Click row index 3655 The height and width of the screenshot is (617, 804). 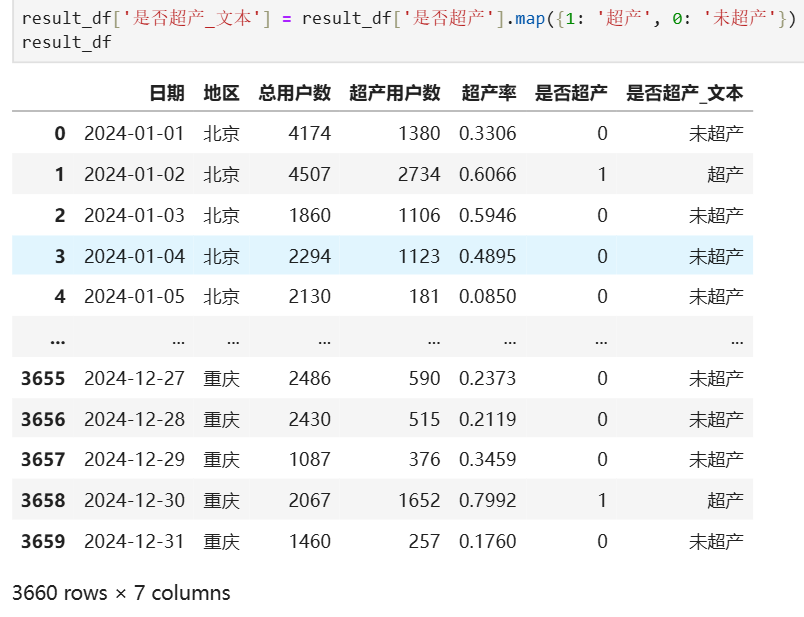point(43,379)
